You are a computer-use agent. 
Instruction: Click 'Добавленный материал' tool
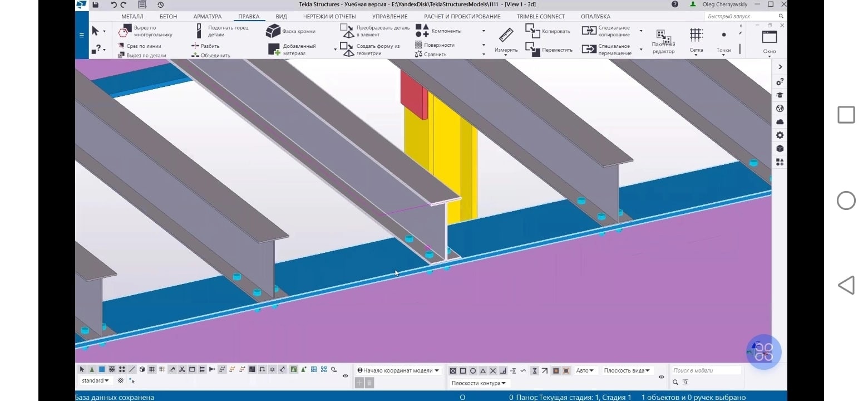(292, 50)
